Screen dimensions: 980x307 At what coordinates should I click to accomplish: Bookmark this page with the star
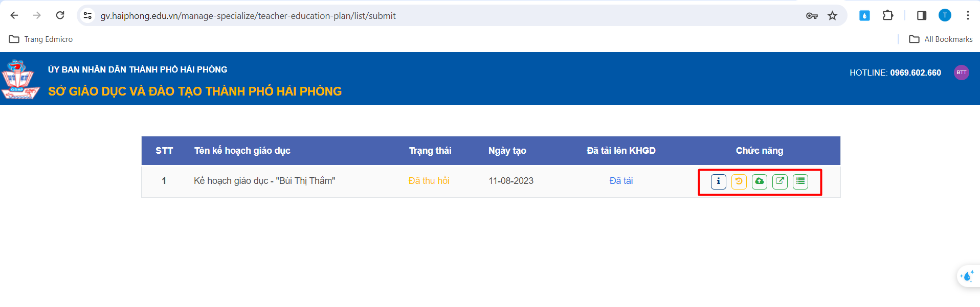[x=833, y=16]
